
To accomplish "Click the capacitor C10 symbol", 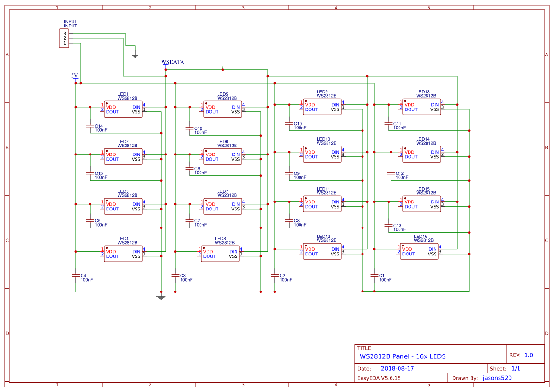I will click(x=289, y=124).
